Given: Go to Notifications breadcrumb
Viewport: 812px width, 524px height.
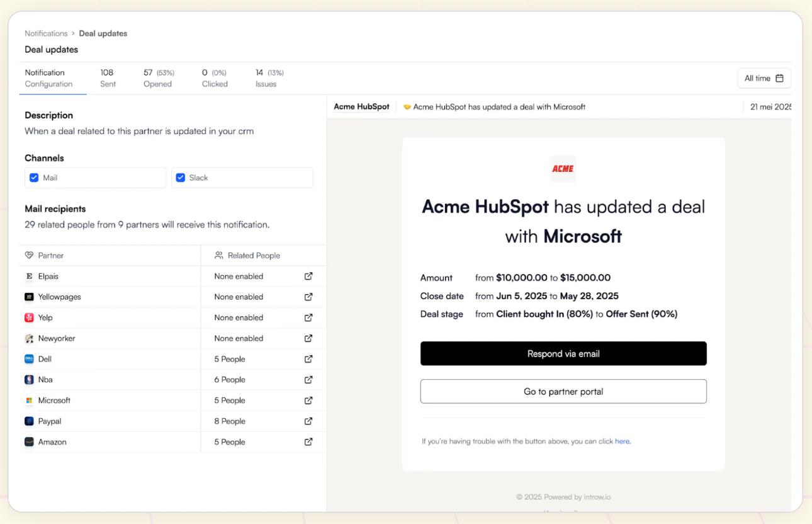Looking at the screenshot, I should [46, 33].
